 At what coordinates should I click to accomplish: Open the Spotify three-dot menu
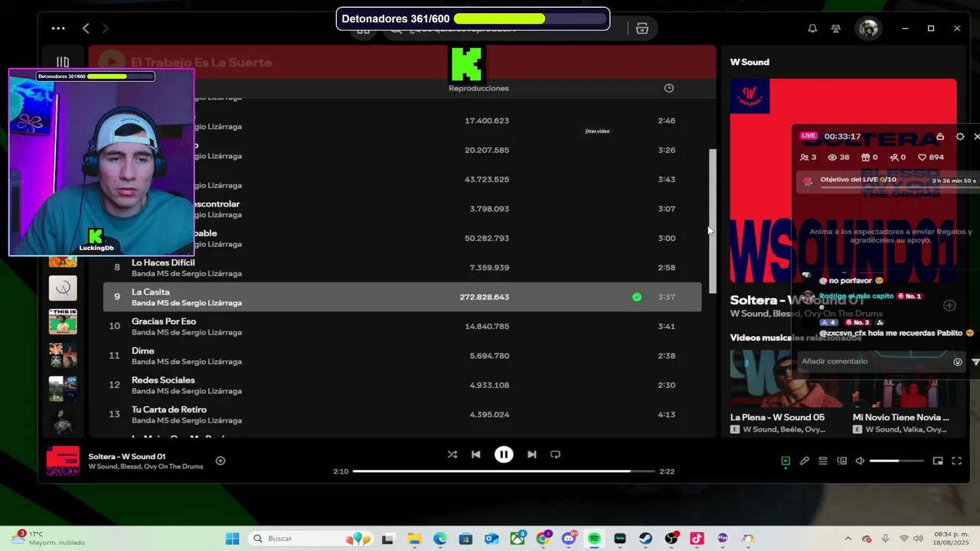point(58,28)
